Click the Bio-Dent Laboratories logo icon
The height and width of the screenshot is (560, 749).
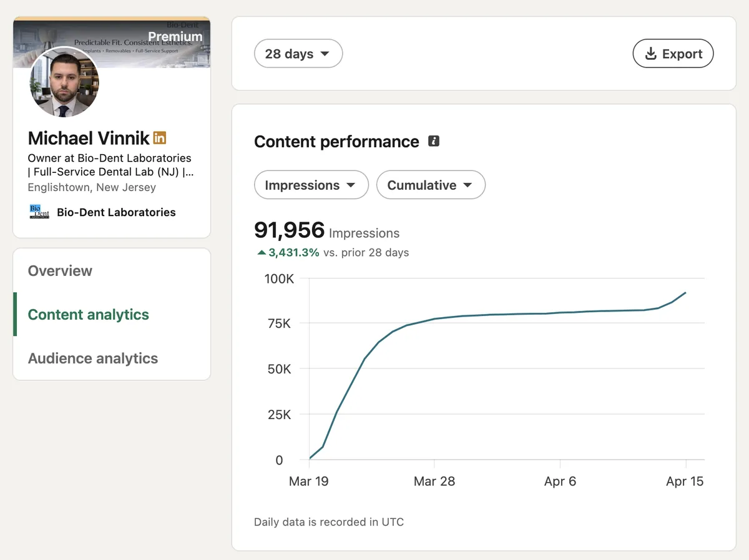click(39, 212)
